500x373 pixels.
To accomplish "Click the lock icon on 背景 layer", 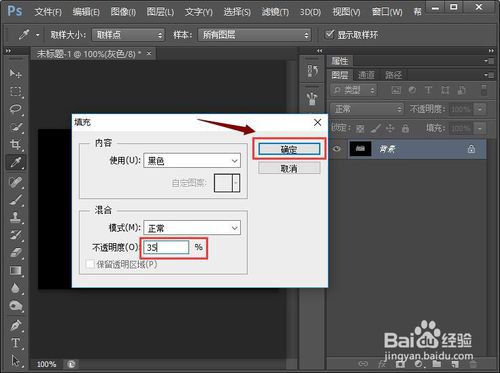I will pyautogui.click(x=471, y=149).
